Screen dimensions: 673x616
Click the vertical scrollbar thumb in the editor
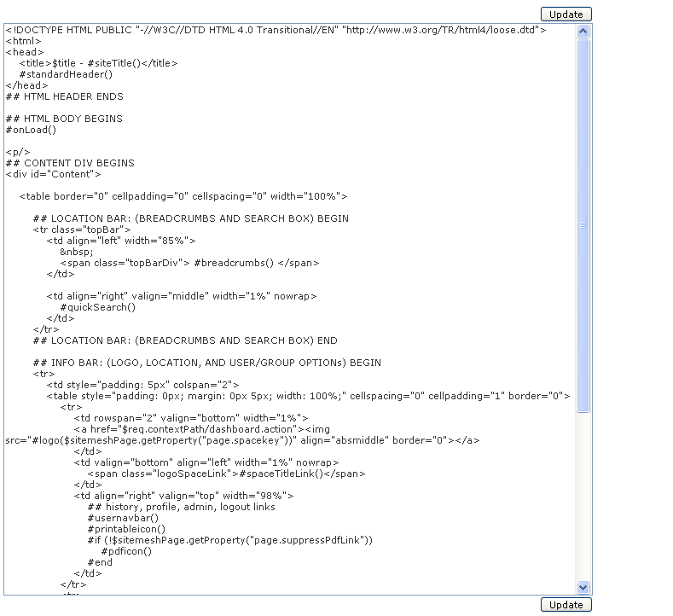(583, 225)
